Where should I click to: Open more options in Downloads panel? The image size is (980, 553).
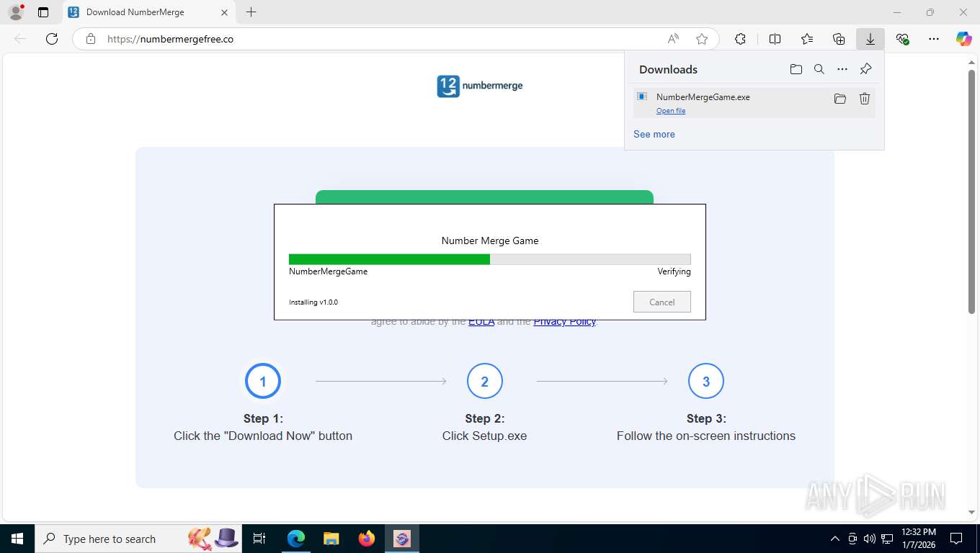(842, 69)
